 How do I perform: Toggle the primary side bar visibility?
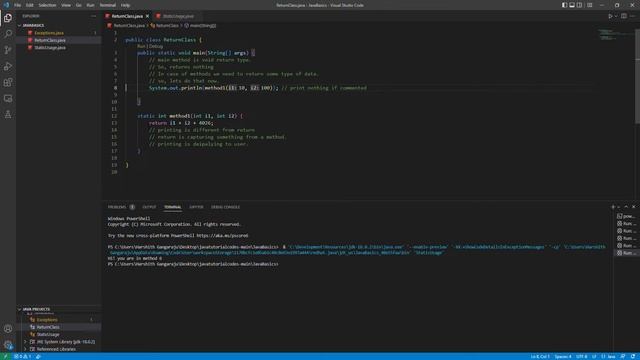click(x=564, y=5)
